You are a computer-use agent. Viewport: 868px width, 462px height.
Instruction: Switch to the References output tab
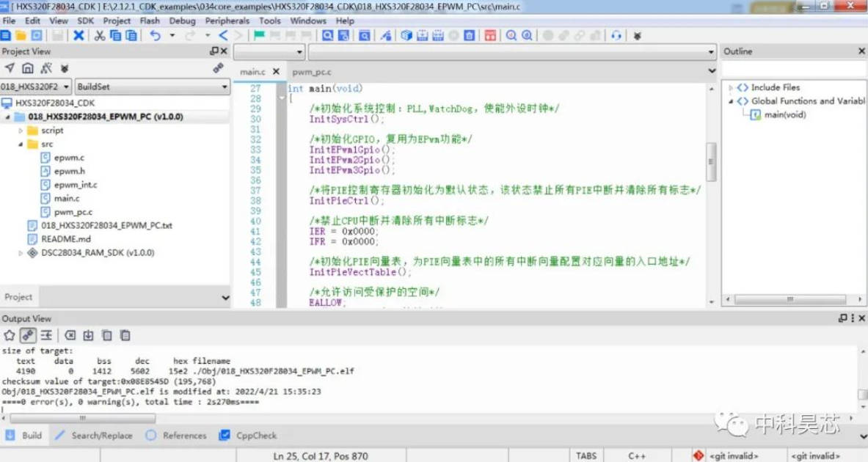(176, 436)
